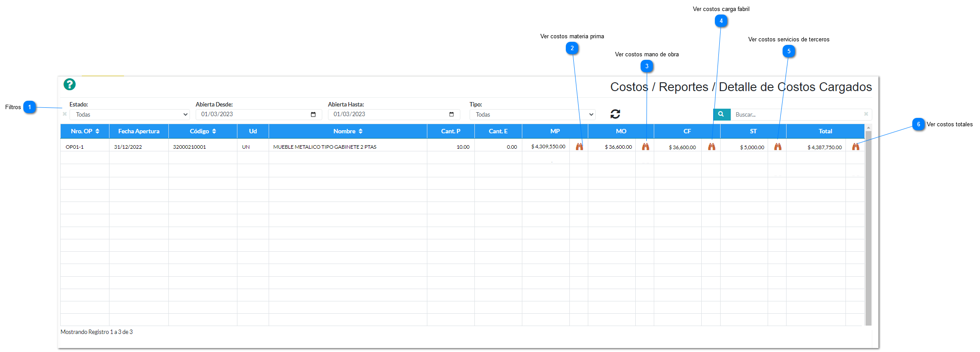This screenshot has height=352, width=980.
Task: View labor costs binoculars in MO column
Action: (x=645, y=147)
